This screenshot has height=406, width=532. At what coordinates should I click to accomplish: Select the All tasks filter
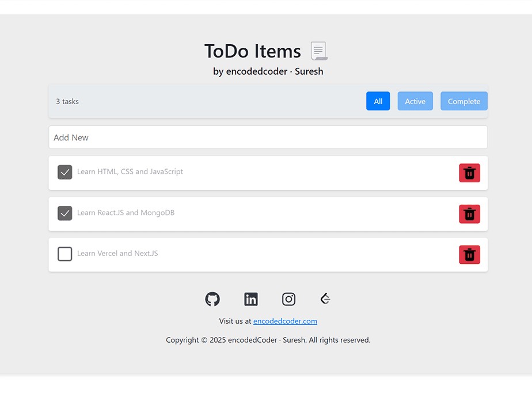click(378, 101)
